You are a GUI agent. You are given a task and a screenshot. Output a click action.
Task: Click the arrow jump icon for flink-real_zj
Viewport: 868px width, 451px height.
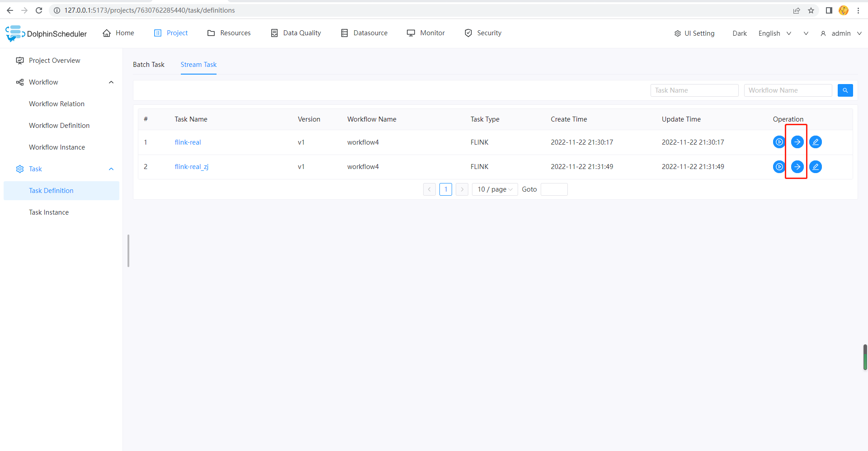pyautogui.click(x=797, y=167)
